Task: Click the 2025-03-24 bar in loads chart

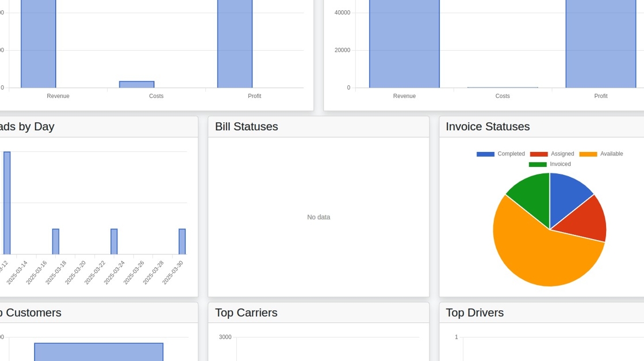Action: [x=114, y=241]
